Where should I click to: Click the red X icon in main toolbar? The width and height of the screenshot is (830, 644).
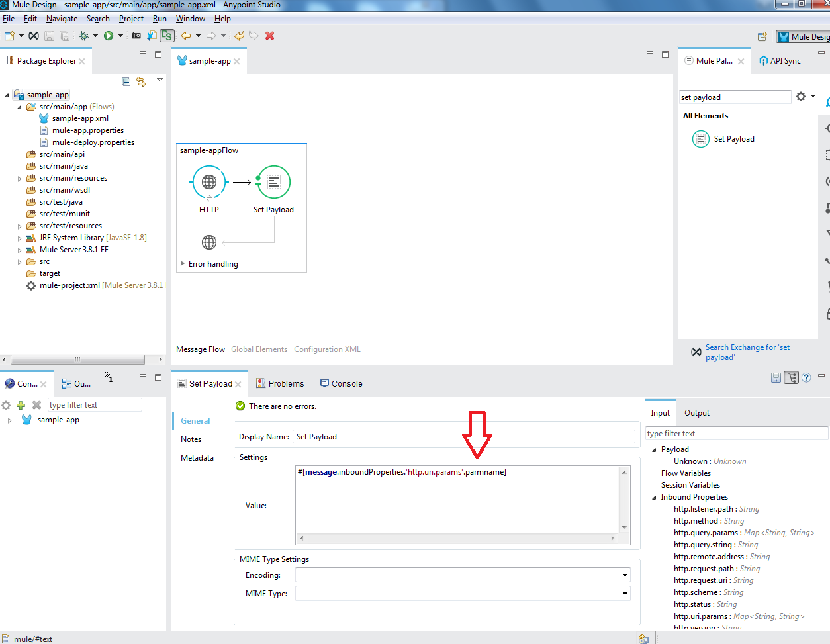coord(270,36)
